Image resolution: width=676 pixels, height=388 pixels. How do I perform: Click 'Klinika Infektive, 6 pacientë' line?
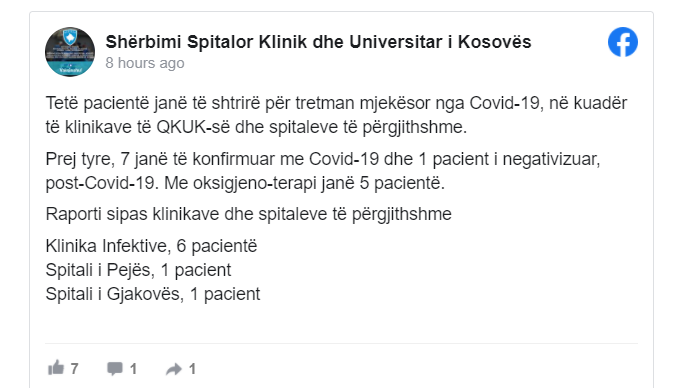click(151, 246)
